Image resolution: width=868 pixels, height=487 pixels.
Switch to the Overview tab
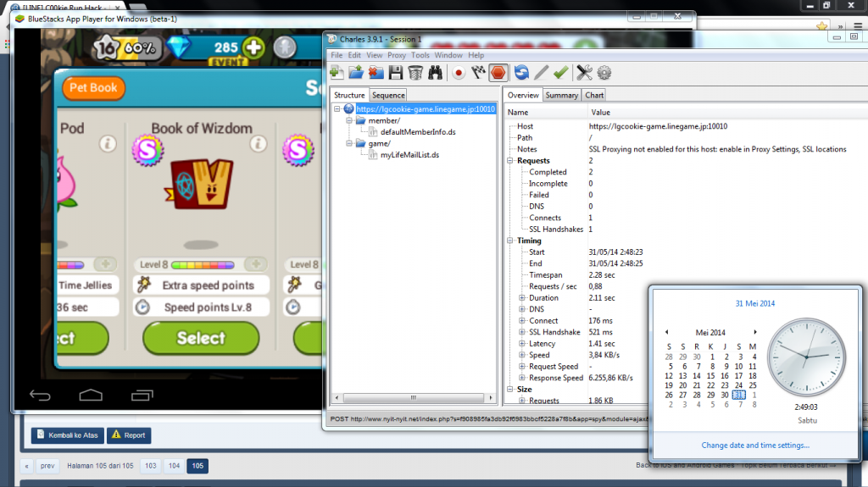523,95
